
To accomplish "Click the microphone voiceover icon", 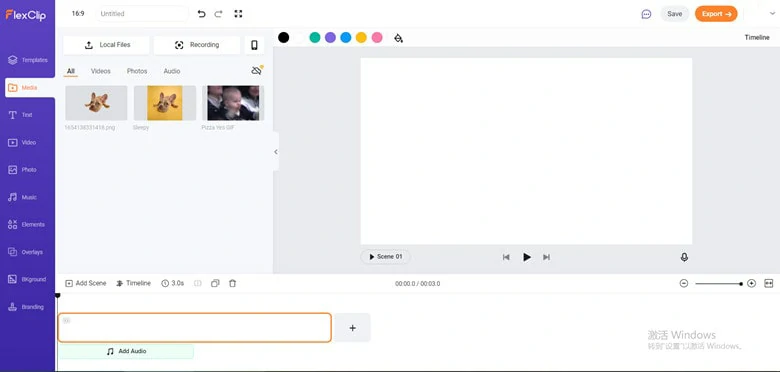I will point(684,257).
